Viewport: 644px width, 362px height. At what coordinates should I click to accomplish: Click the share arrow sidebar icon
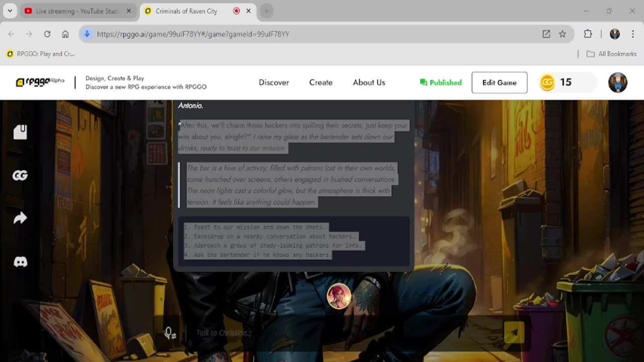[20, 218]
